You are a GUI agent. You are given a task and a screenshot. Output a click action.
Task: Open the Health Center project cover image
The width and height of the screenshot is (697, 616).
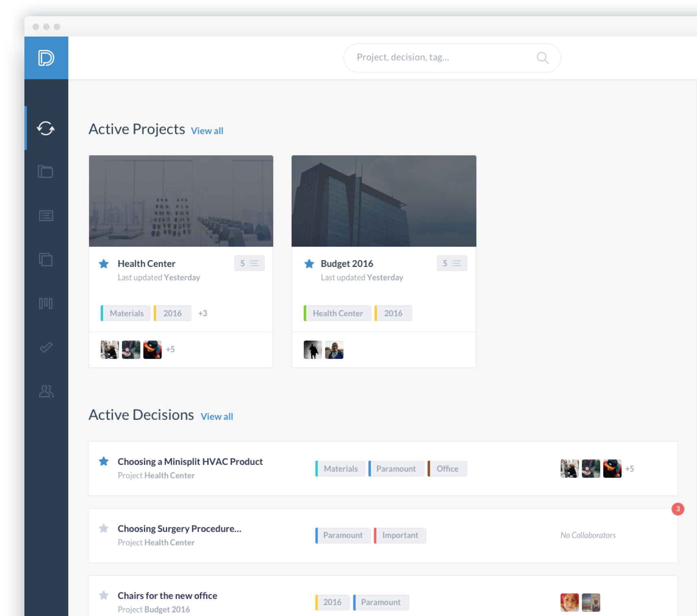coord(181,201)
